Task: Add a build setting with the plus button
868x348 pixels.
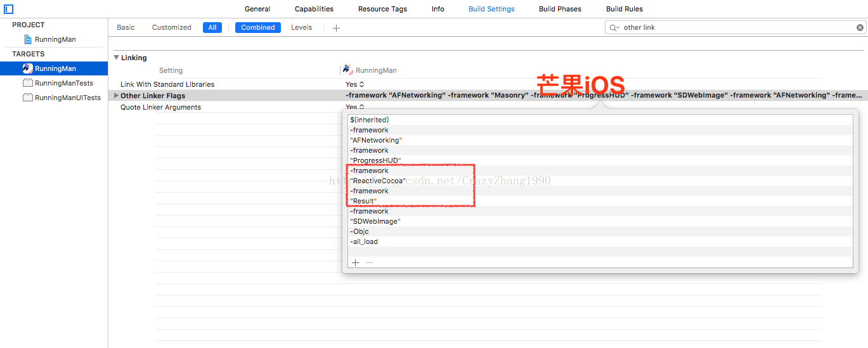Action: (336, 28)
